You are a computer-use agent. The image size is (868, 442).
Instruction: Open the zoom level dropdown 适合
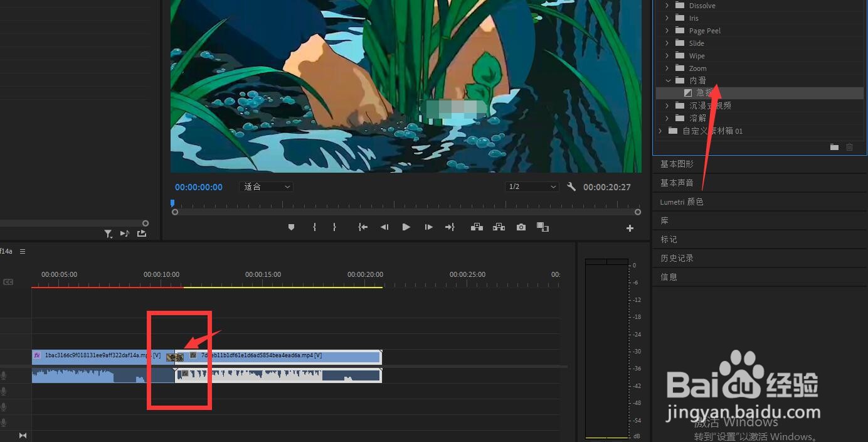266,187
